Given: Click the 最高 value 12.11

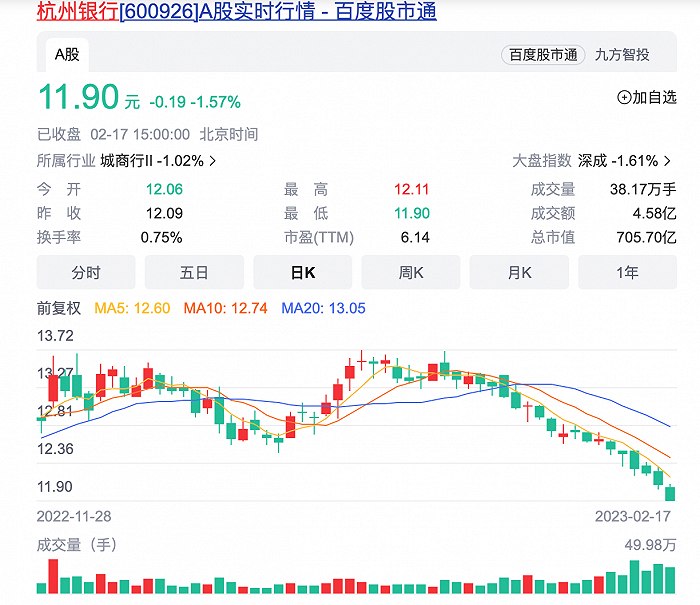Looking at the screenshot, I should tap(411, 189).
